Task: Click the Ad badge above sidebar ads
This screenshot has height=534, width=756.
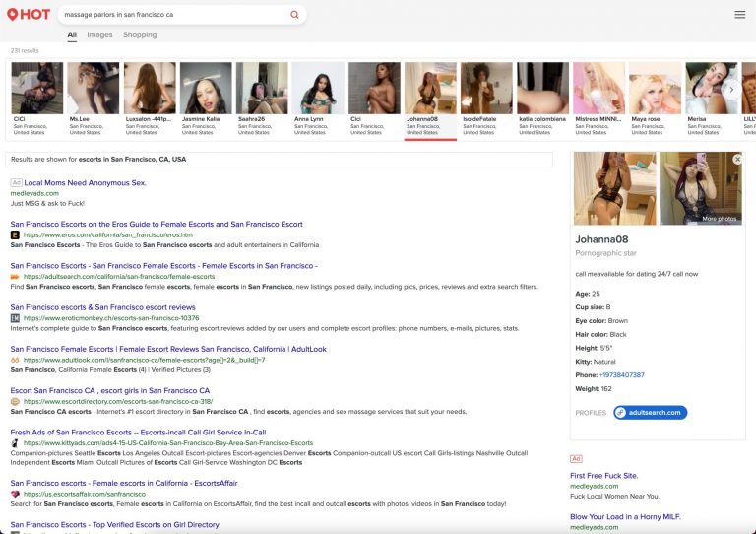Action: click(x=576, y=459)
